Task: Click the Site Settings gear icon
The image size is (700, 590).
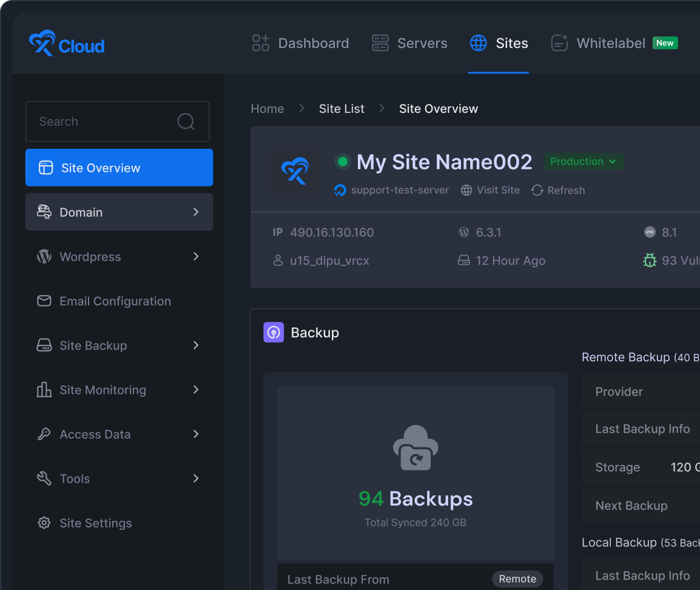Action: pos(44,523)
